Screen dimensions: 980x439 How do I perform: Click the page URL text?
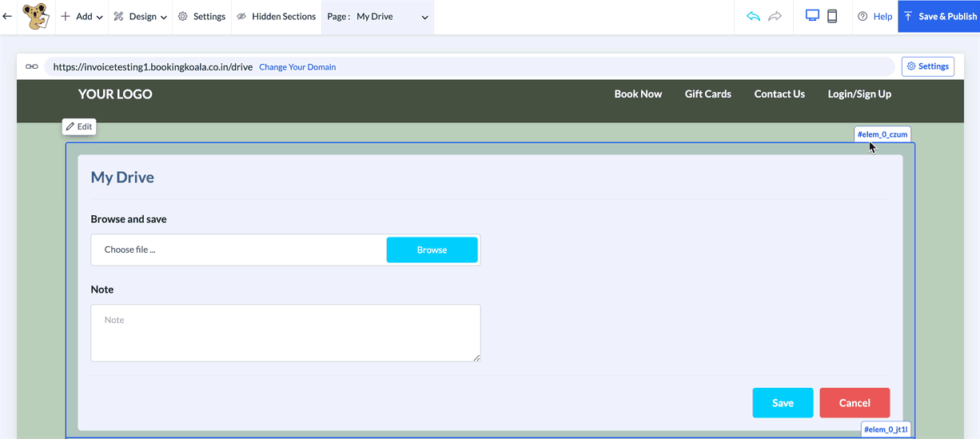(x=153, y=67)
